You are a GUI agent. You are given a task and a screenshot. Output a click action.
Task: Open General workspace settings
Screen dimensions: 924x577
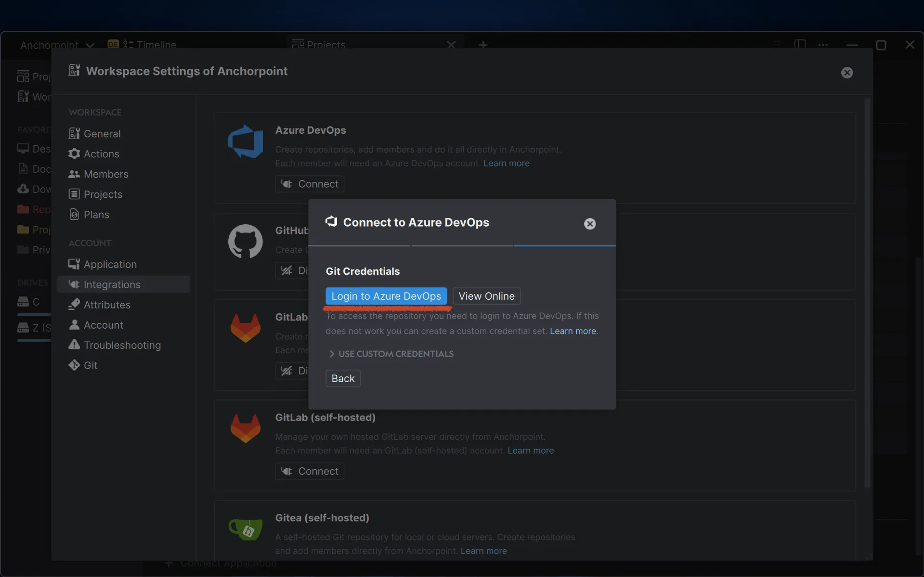[x=124, y=134]
